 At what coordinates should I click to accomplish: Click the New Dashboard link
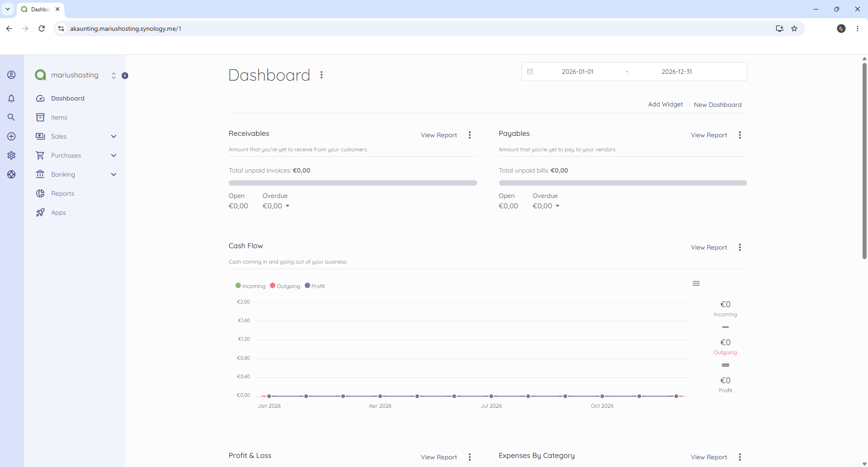tap(718, 105)
